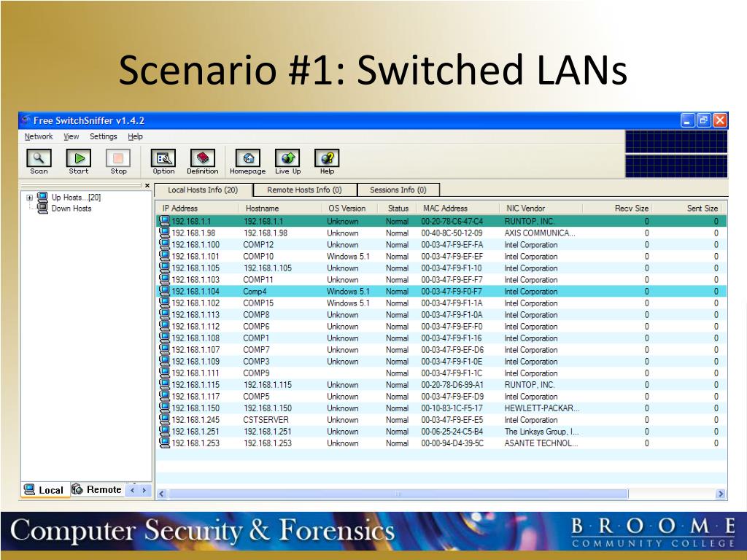The image size is (747, 560).
Task: Open the Help menu
Action: (x=135, y=136)
